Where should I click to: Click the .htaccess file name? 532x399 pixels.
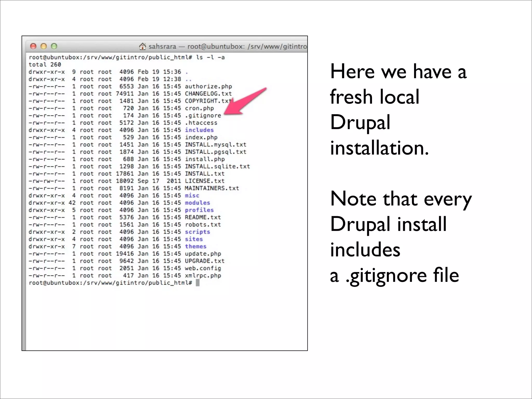coord(201,123)
